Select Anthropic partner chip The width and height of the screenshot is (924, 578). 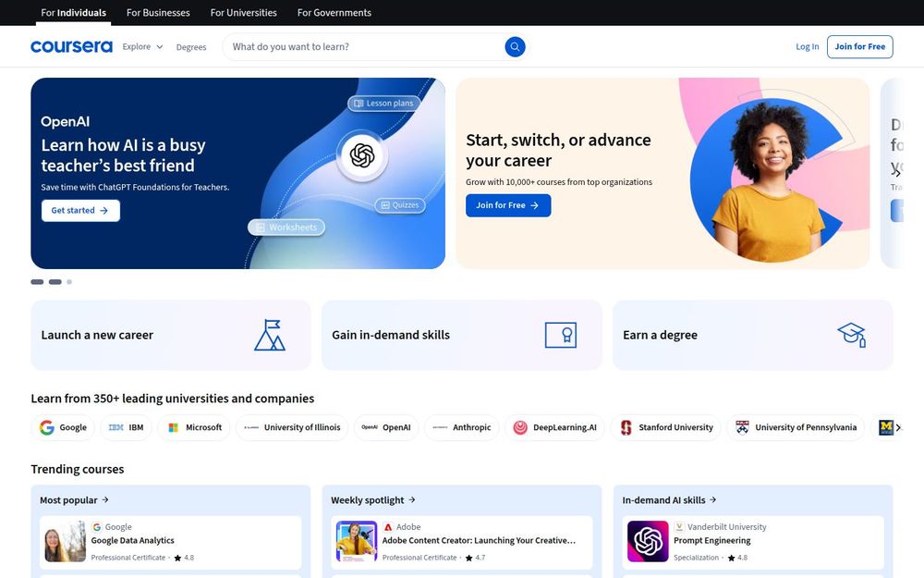tap(461, 427)
